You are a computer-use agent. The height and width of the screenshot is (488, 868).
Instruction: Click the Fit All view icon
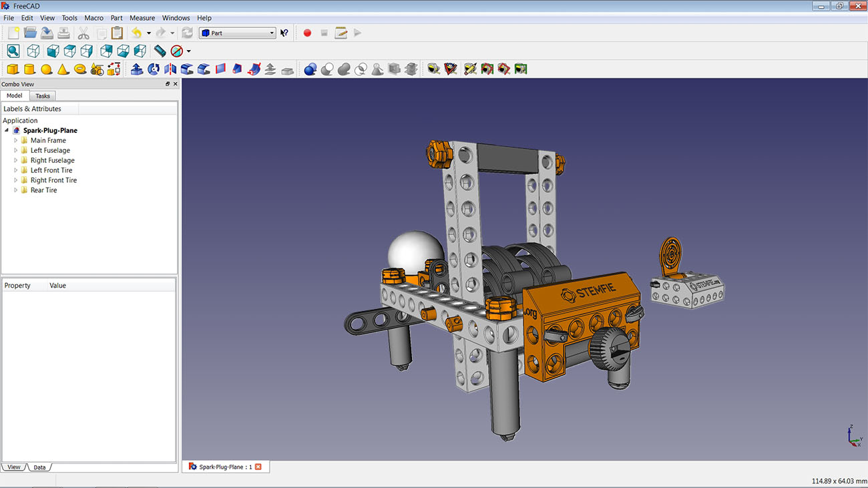[x=13, y=51]
